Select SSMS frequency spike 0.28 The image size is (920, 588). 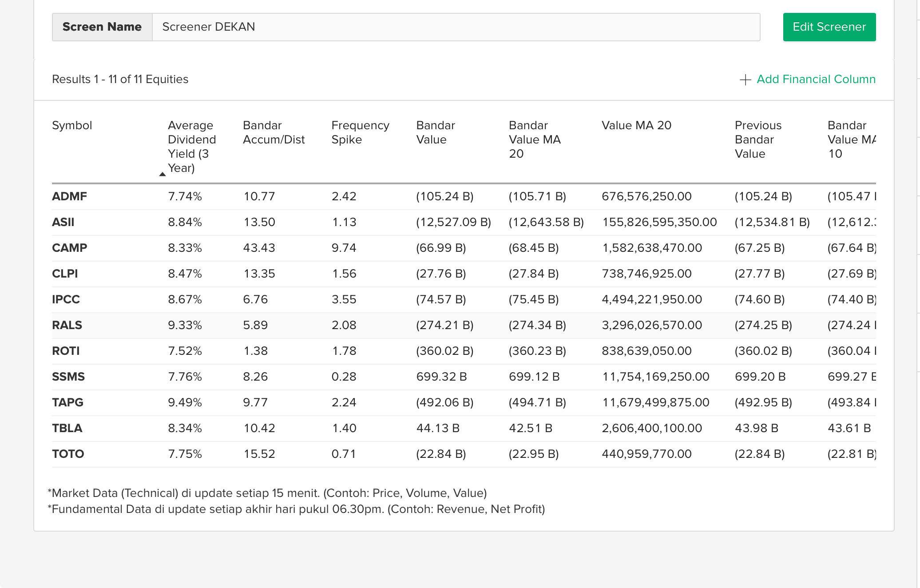pyautogui.click(x=344, y=377)
